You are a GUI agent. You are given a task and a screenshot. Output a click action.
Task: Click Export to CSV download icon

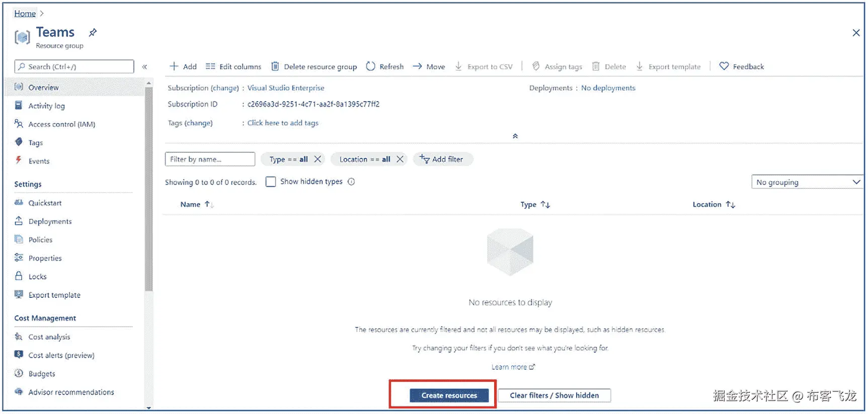[x=458, y=66]
